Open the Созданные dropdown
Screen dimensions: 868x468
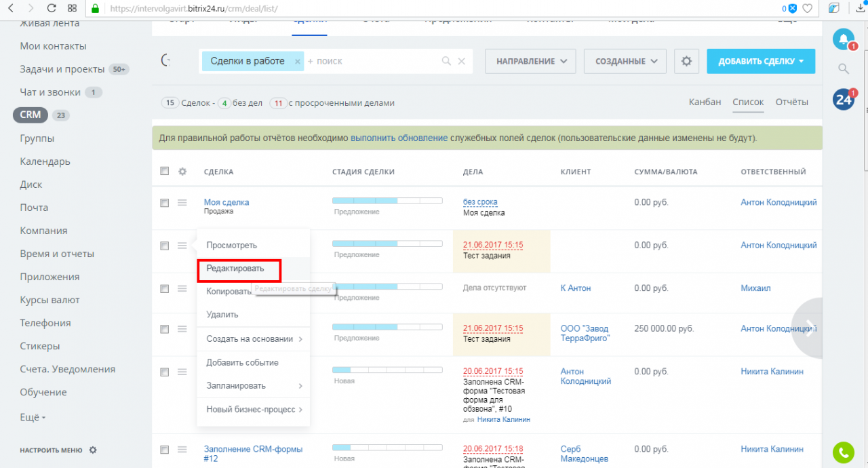[x=625, y=61]
